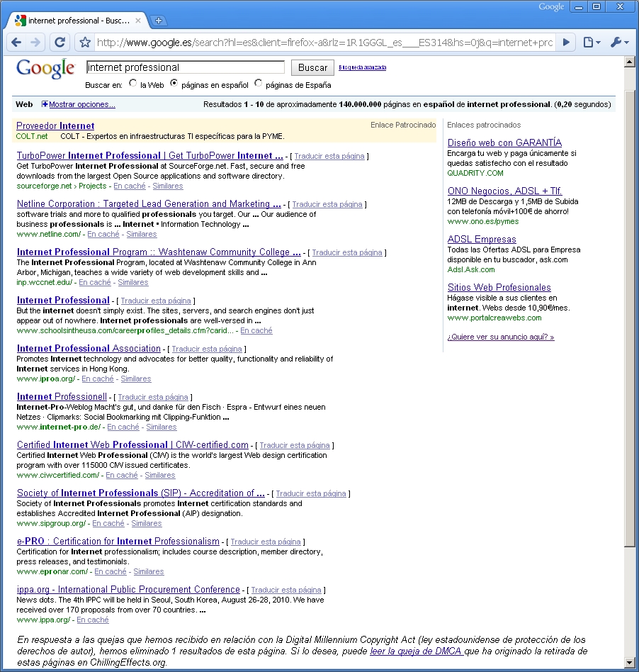Open the 'ONO Negocios, ADSL + Tlf.' ad

click(x=504, y=191)
